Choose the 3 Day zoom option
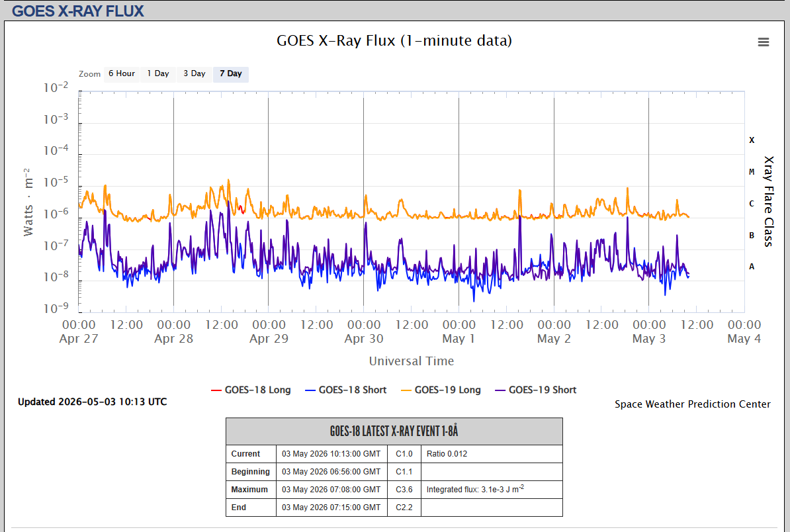790x532 pixels. click(195, 73)
